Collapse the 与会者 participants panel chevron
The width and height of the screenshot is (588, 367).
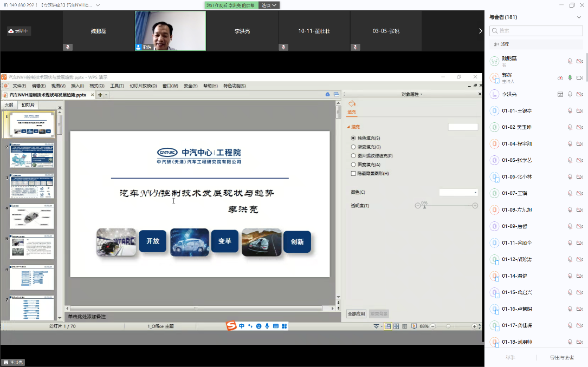[x=579, y=17]
